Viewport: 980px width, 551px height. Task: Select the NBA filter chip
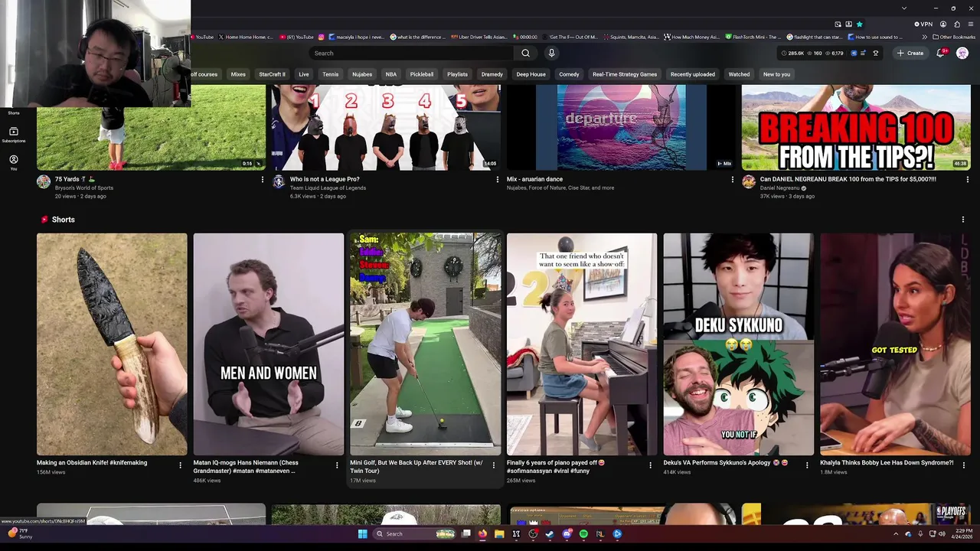(391, 74)
